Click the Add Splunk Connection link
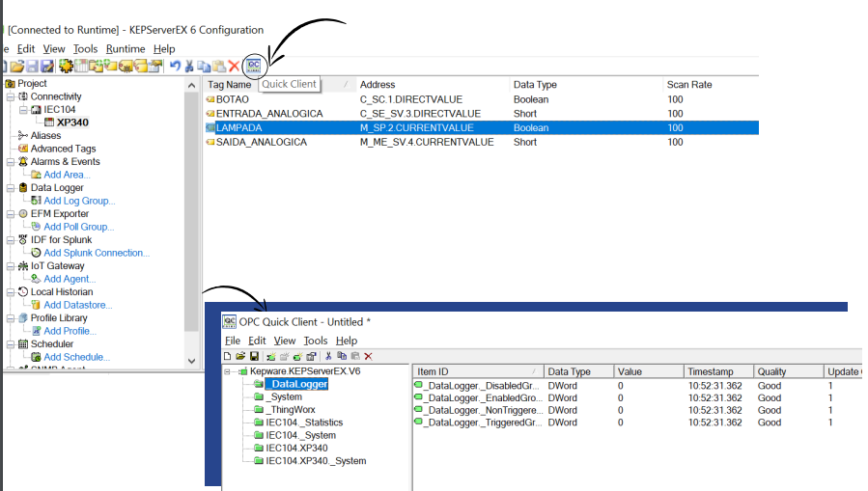 point(97,253)
